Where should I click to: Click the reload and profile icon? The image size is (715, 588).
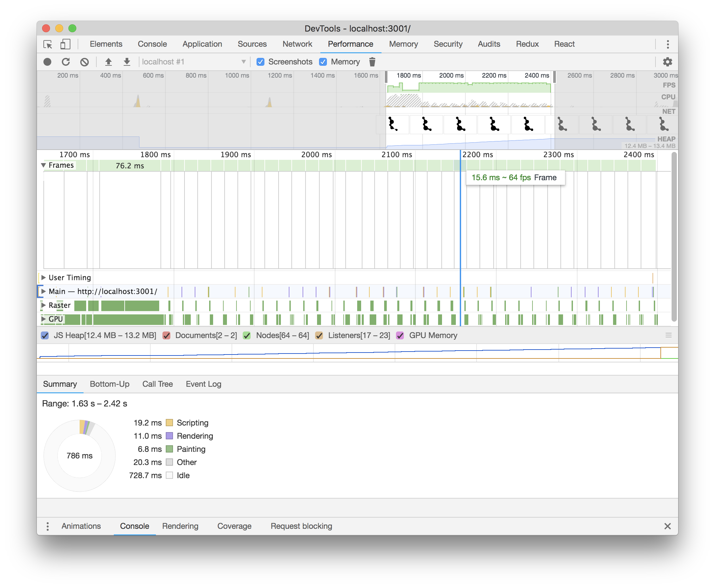66,62
